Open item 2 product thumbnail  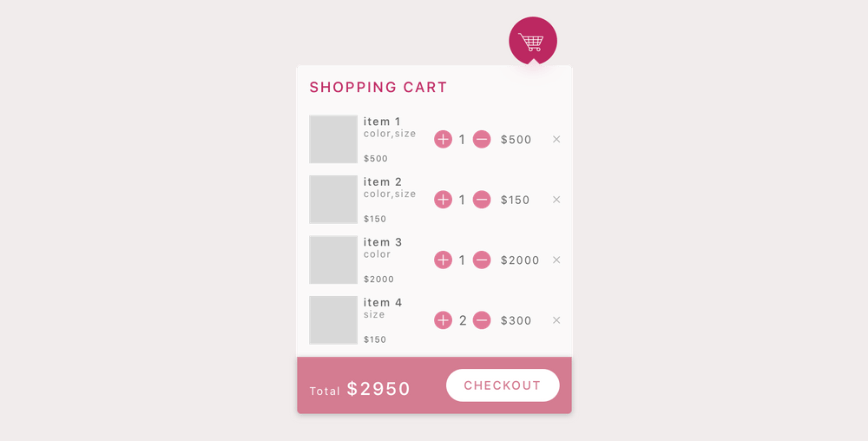[333, 200]
